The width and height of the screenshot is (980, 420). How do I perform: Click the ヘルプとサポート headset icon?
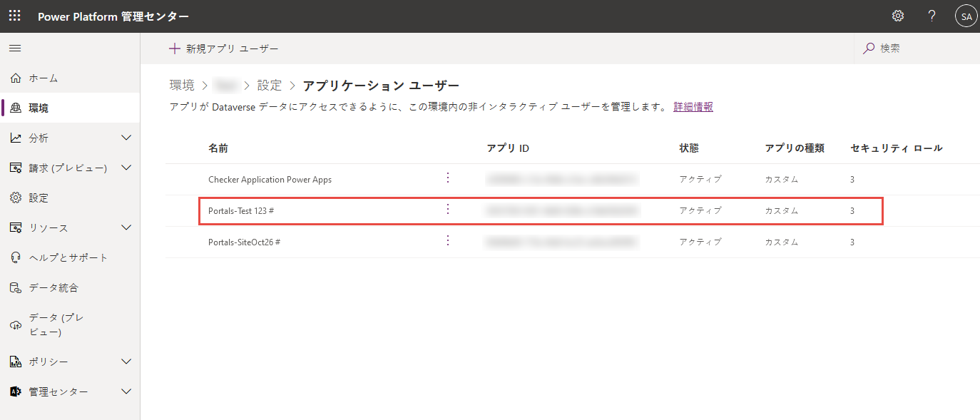pos(16,257)
